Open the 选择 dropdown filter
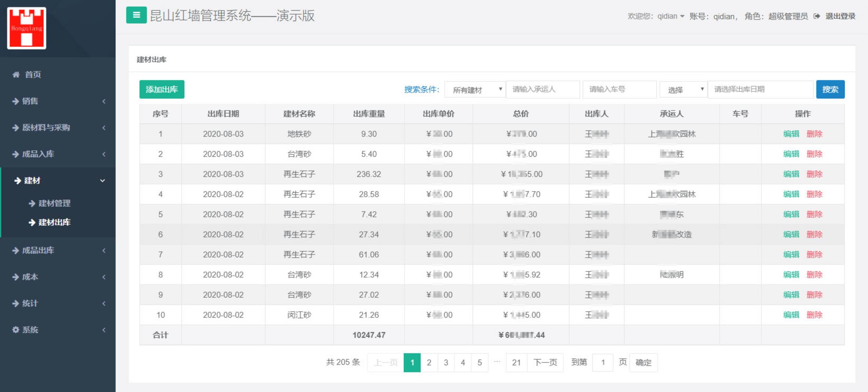 pos(683,90)
